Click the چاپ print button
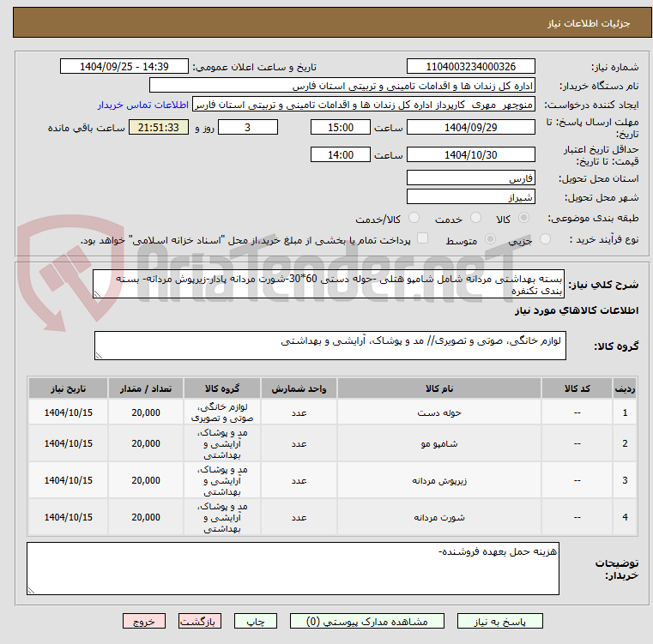The width and height of the screenshot is (653, 644). coord(256,621)
